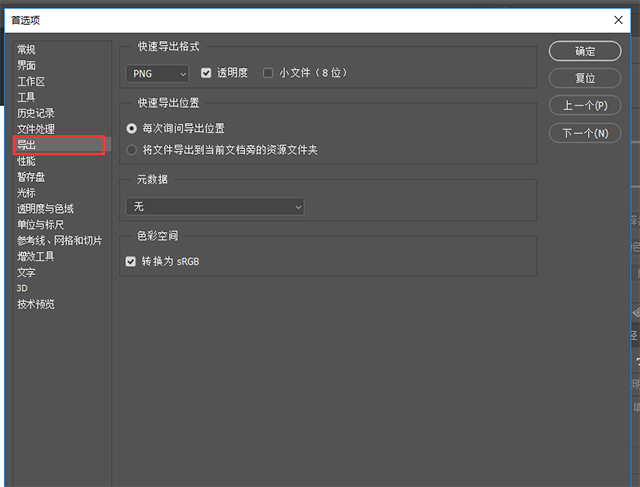
Task: Open 暂存盘 settings in the sidebar
Action: coord(31,177)
